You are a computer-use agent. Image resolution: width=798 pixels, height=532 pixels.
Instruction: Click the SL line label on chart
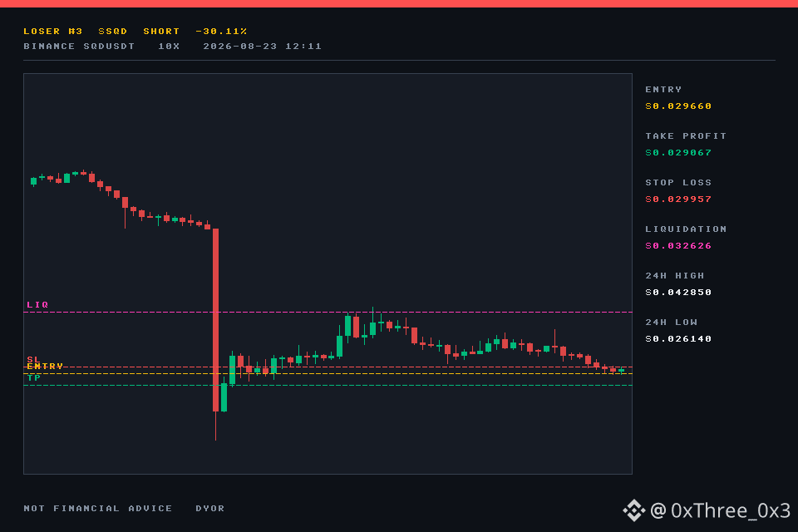33,359
